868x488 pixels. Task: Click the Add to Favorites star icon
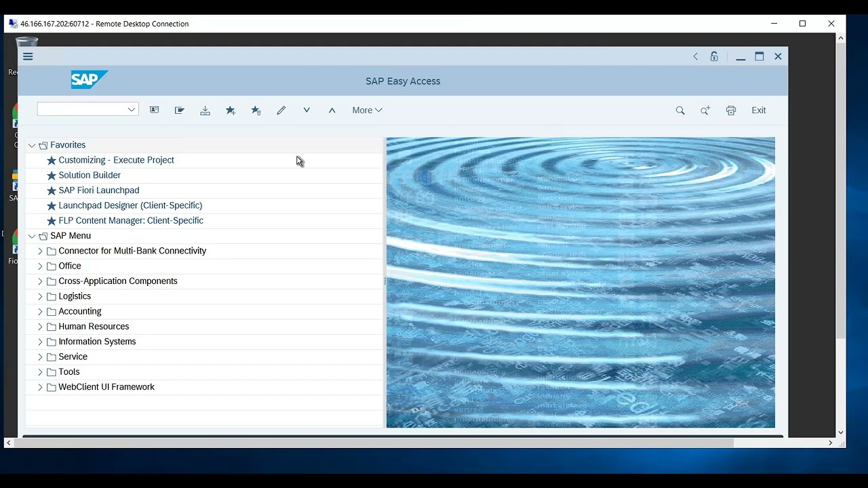(x=231, y=110)
